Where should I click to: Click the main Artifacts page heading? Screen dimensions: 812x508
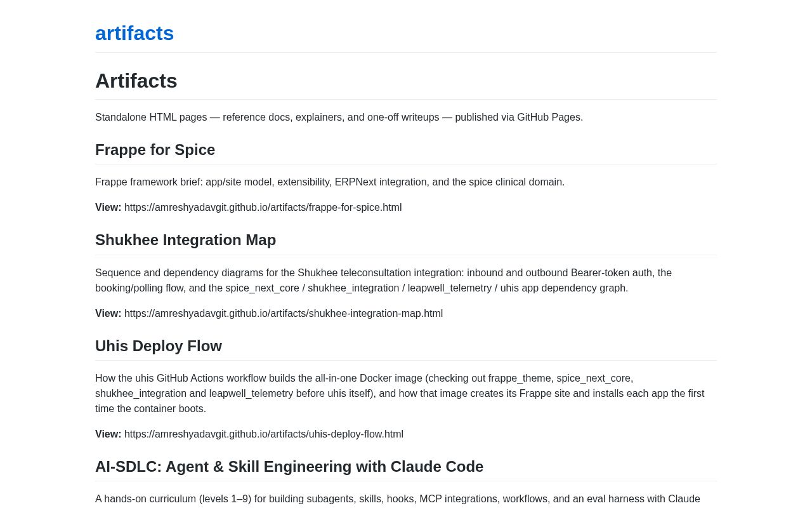[136, 81]
